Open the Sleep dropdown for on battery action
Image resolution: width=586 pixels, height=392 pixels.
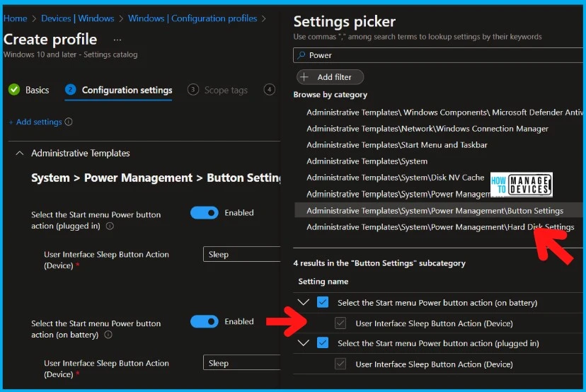click(x=241, y=363)
